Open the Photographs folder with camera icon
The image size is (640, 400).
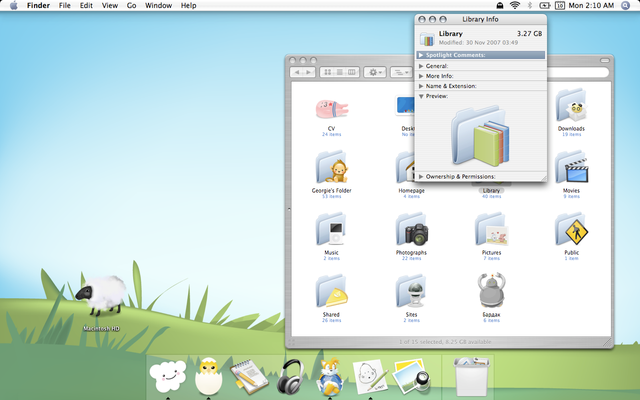coord(411,231)
